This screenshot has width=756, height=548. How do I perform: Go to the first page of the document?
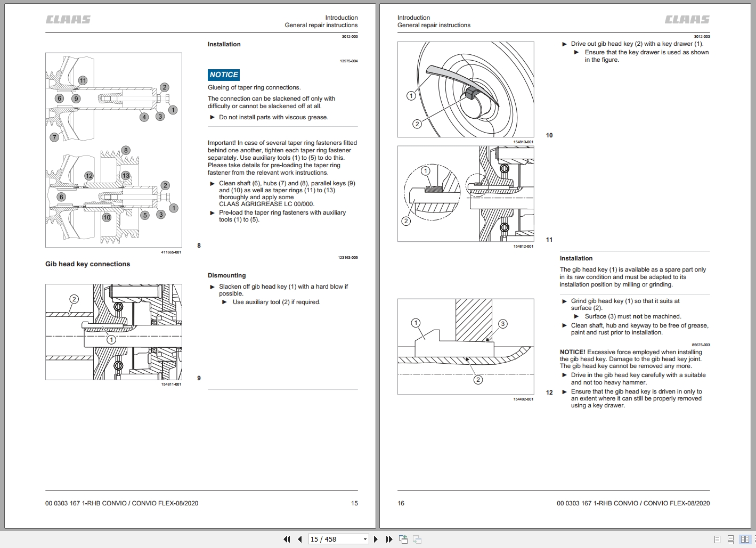[x=287, y=539]
